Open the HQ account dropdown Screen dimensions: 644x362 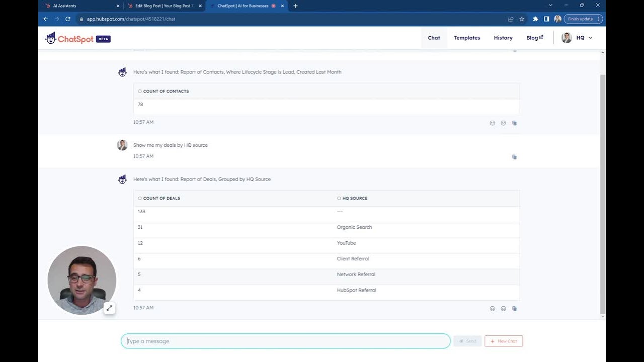578,38
